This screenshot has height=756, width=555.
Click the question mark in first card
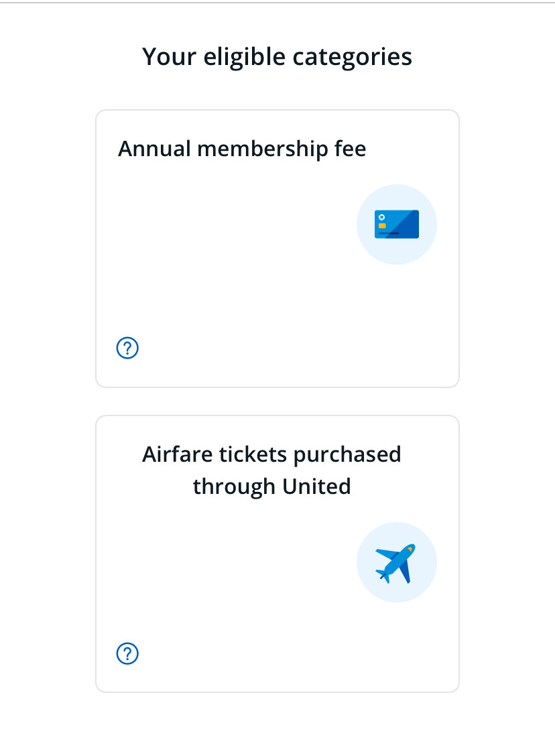[x=127, y=348]
